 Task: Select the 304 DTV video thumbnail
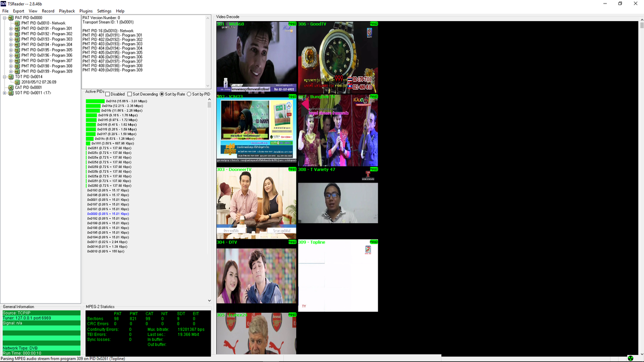(x=257, y=276)
